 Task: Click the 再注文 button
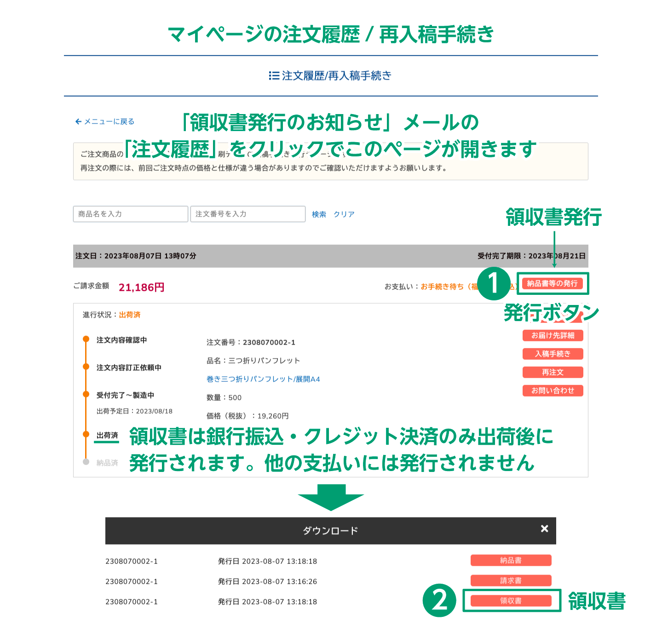553,372
